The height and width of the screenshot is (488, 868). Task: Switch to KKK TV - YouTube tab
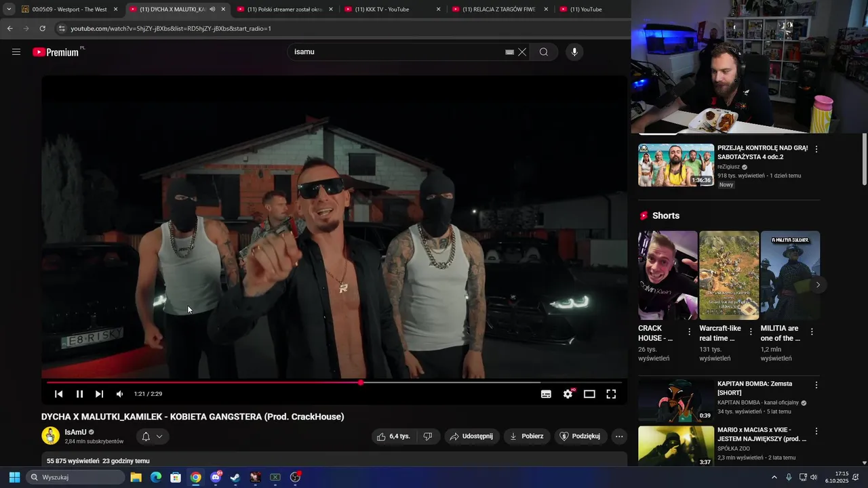coord(392,9)
